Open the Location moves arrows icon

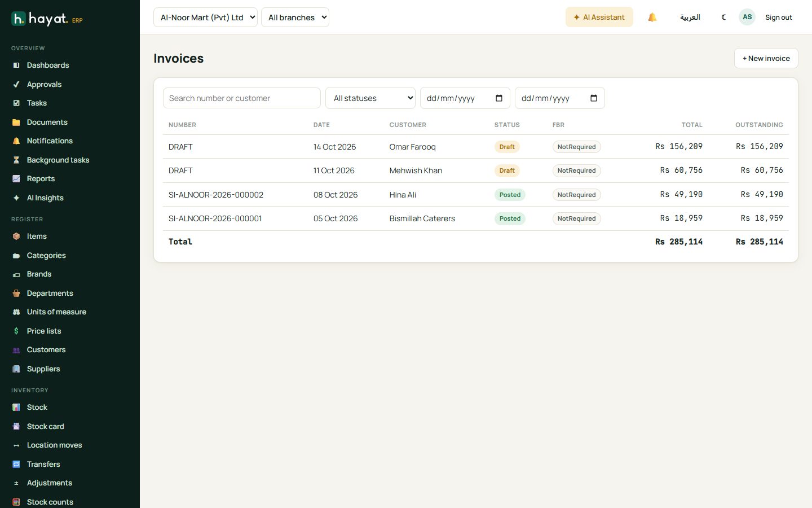pyautogui.click(x=16, y=445)
